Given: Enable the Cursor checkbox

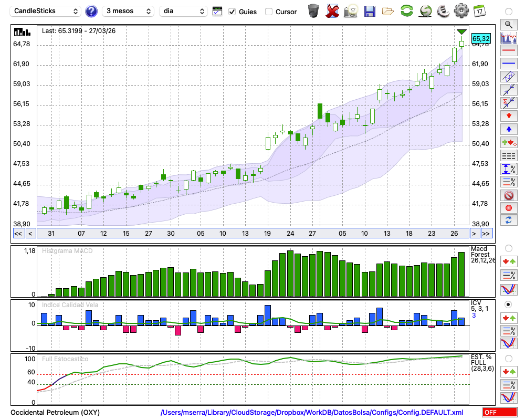Looking at the screenshot, I should click(x=269, y=12).
